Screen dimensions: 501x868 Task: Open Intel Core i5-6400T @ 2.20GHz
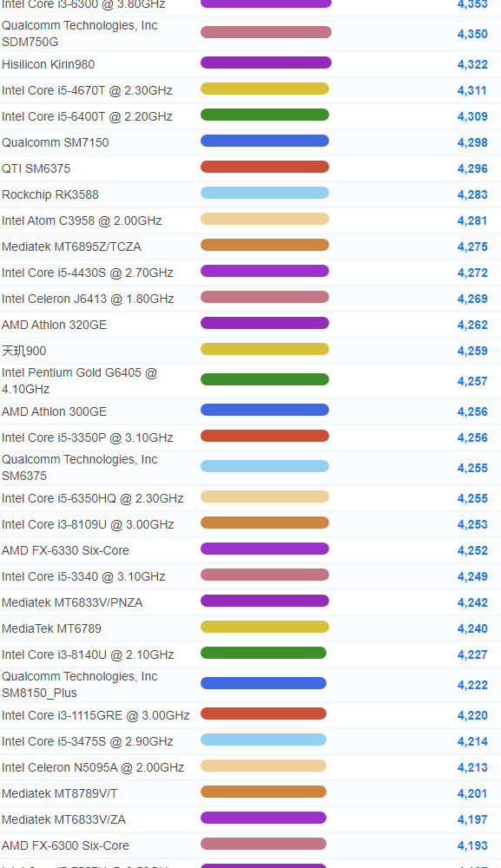87,116
